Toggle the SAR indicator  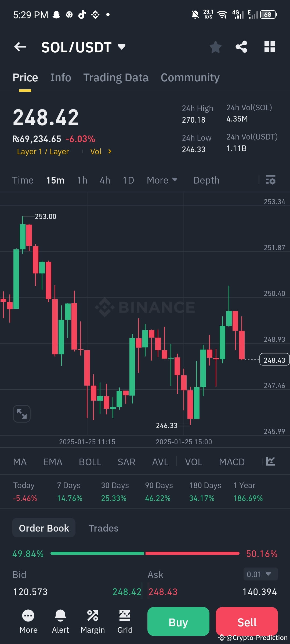coord(126,462)
